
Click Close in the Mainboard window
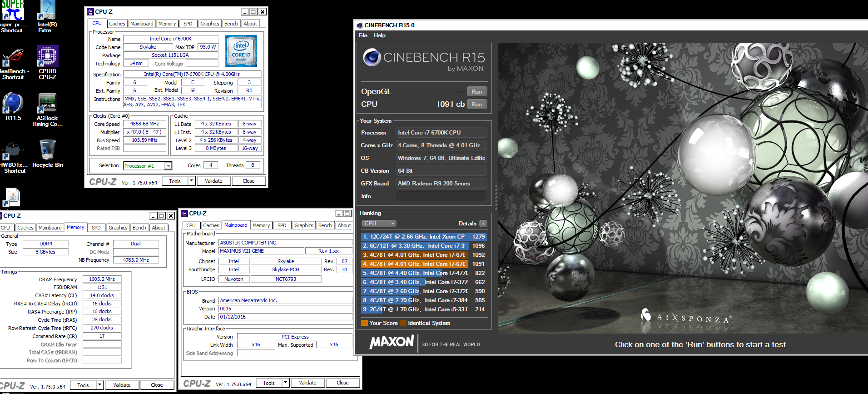click(342, 383)
